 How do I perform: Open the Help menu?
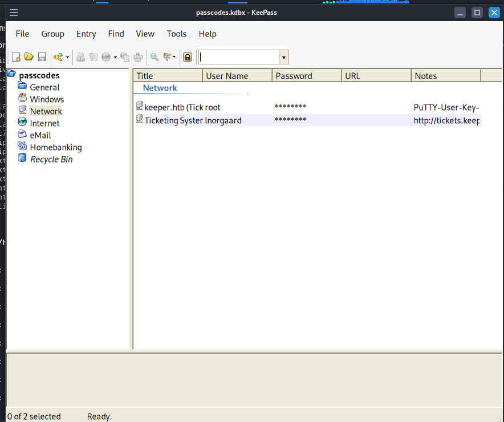208,34
